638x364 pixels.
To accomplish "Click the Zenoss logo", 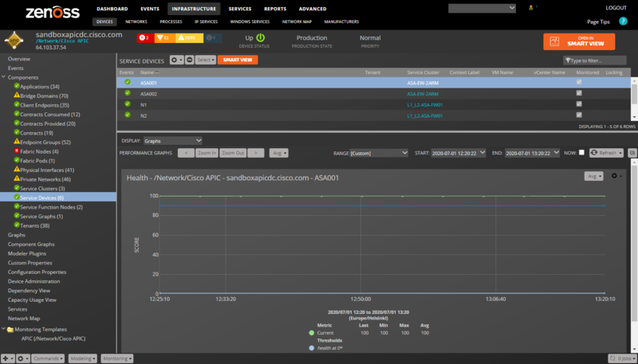I will click(x=53, y=12).
